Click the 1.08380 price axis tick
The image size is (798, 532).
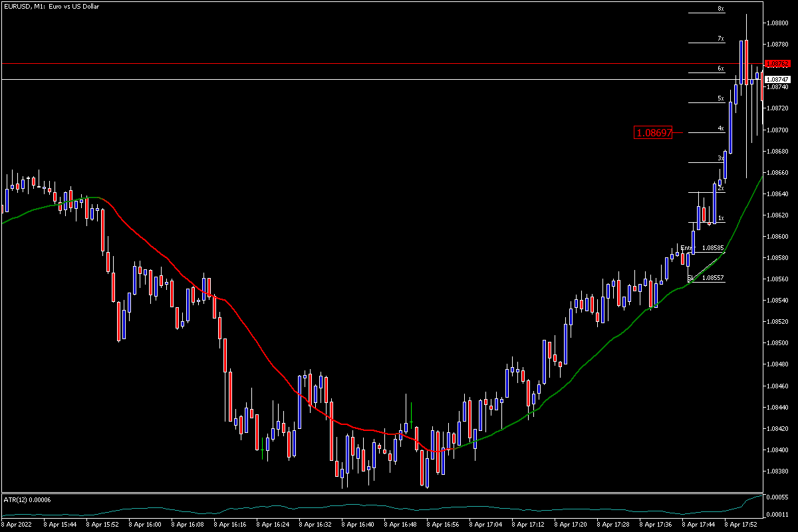(x=777, y=471)
